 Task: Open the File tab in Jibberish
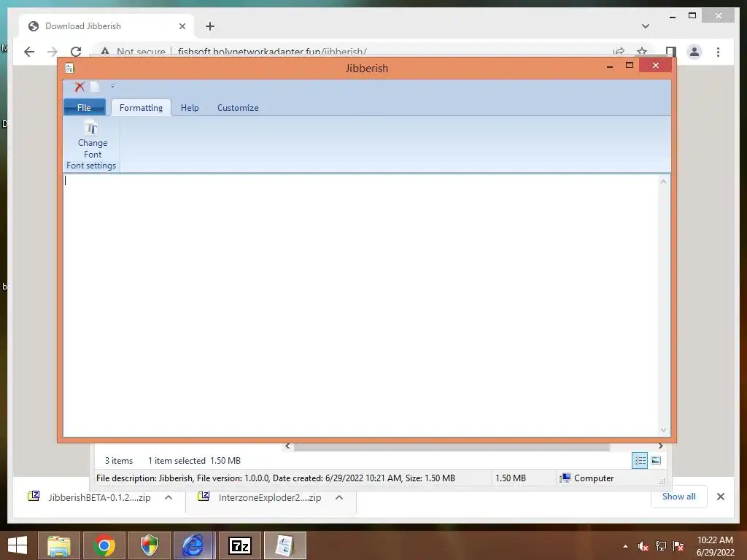(85, 108)
